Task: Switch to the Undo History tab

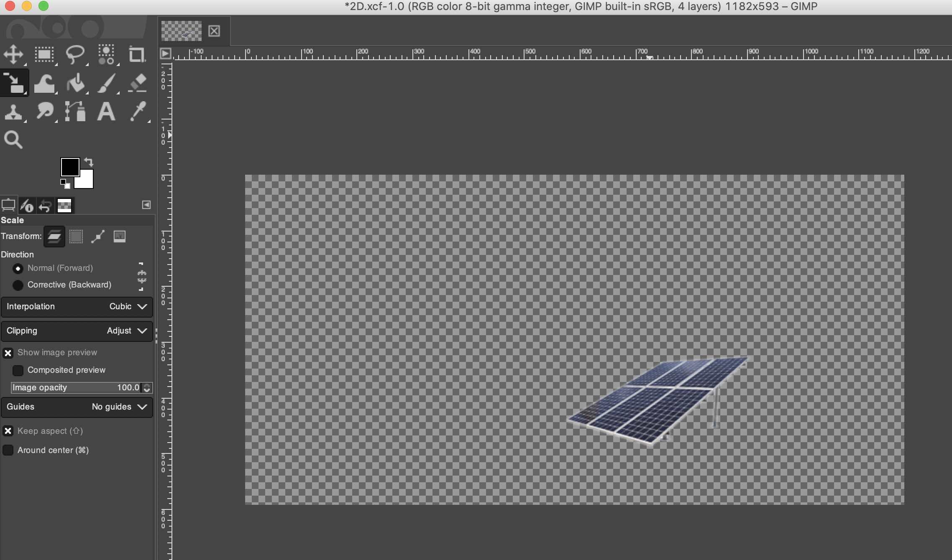Action: [45, 205]
